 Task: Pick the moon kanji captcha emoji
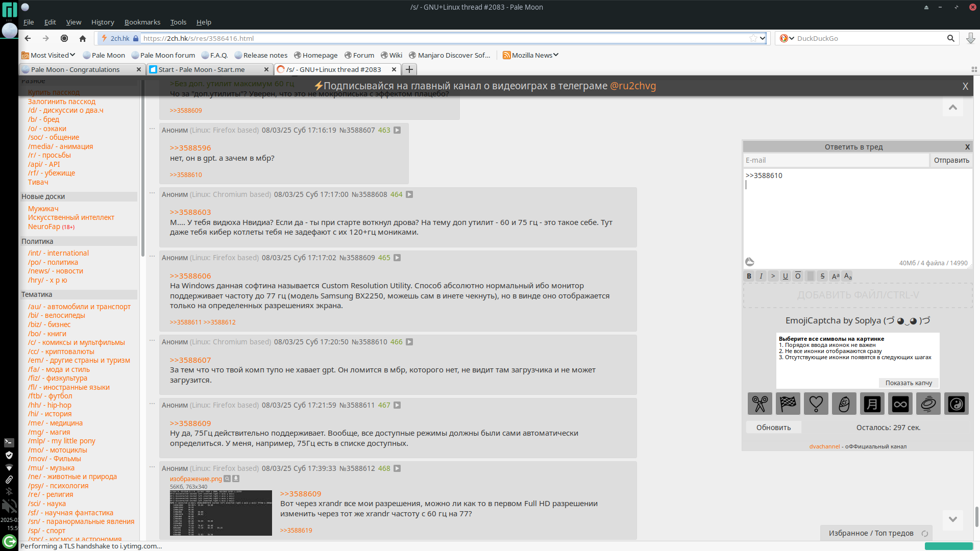[872, 404]
